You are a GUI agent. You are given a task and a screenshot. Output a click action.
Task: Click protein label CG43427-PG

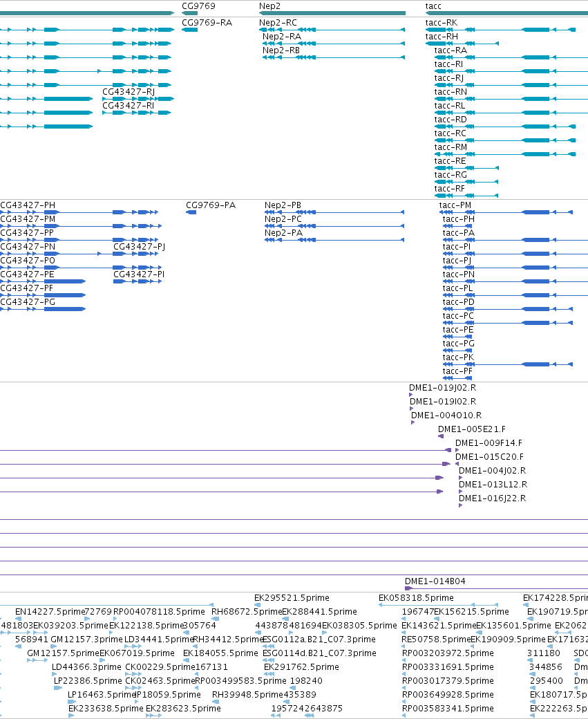coord(28,301)
